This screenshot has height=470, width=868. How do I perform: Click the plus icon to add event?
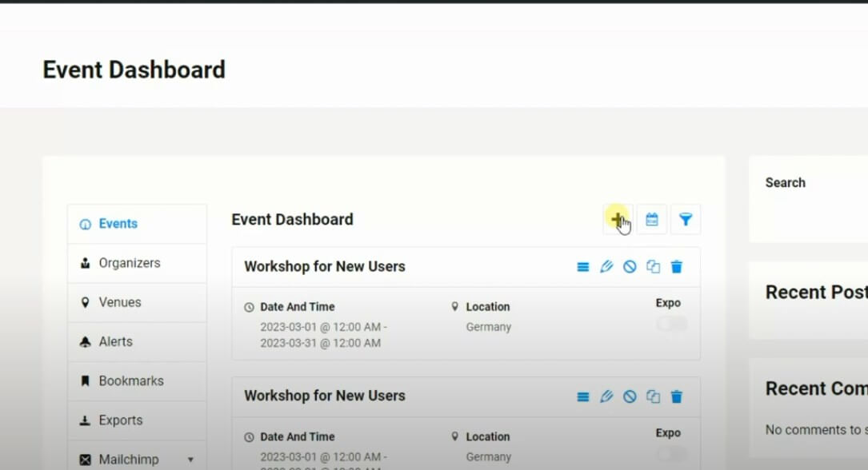pos(618,220)
